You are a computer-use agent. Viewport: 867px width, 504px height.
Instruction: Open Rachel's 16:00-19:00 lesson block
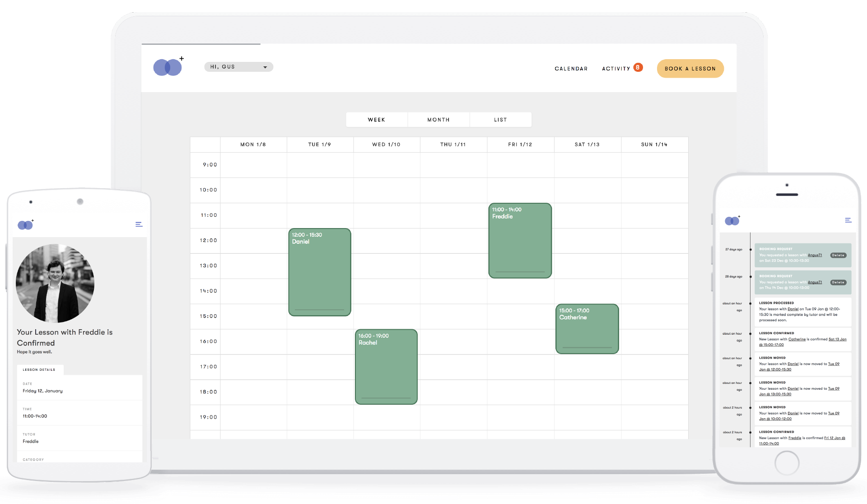[x=386, y=366]
